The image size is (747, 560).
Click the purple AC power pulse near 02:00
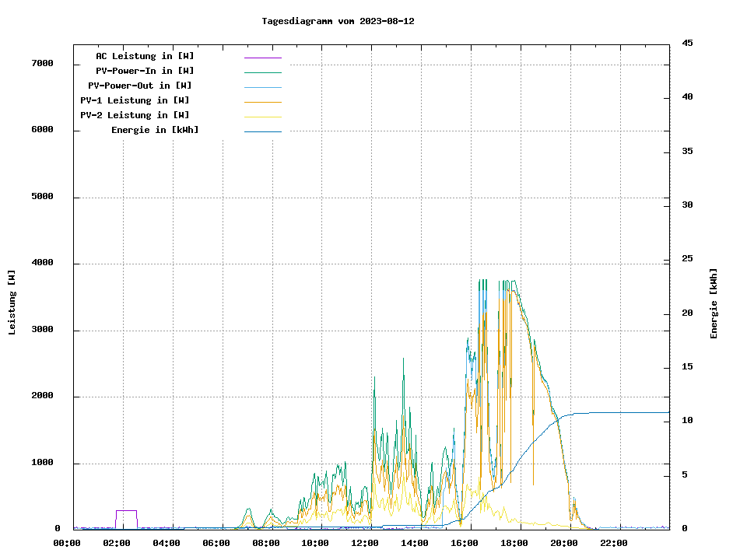coord(126,511)
